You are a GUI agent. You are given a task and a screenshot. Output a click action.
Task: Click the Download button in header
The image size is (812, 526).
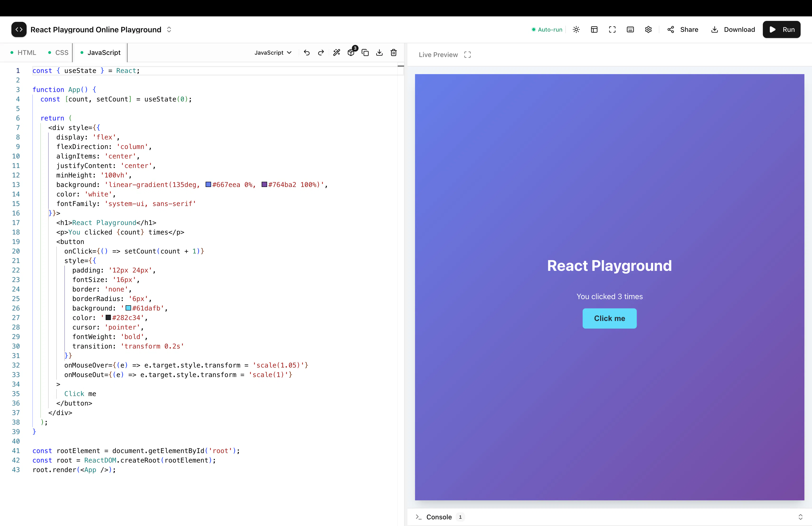pyautogui.click(x=733, y=30)
